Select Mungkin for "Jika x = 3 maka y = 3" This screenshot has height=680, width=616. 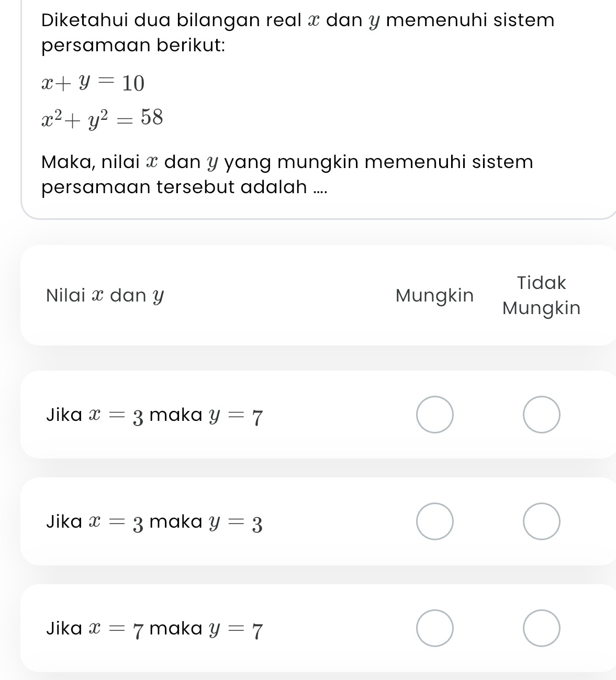coord(435,521)
